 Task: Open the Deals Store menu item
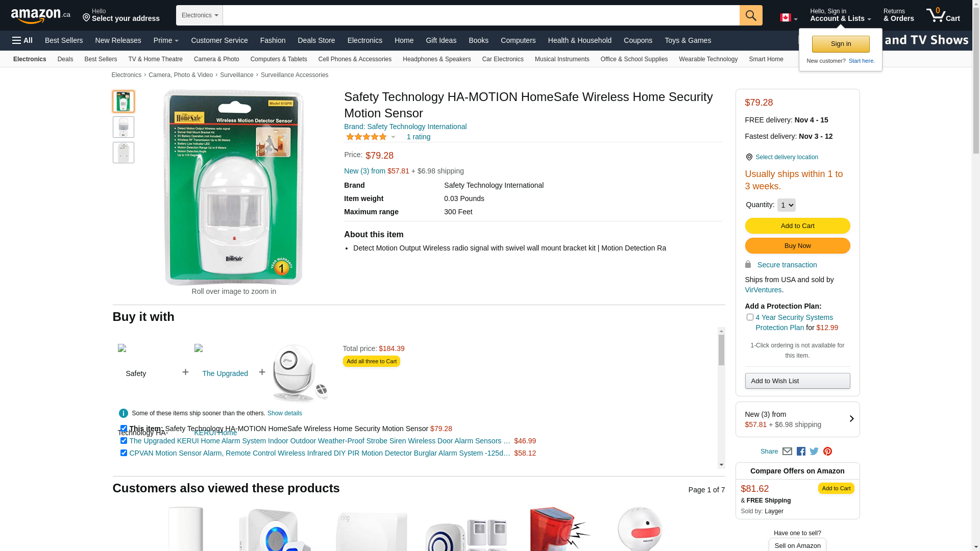(316, 40)
